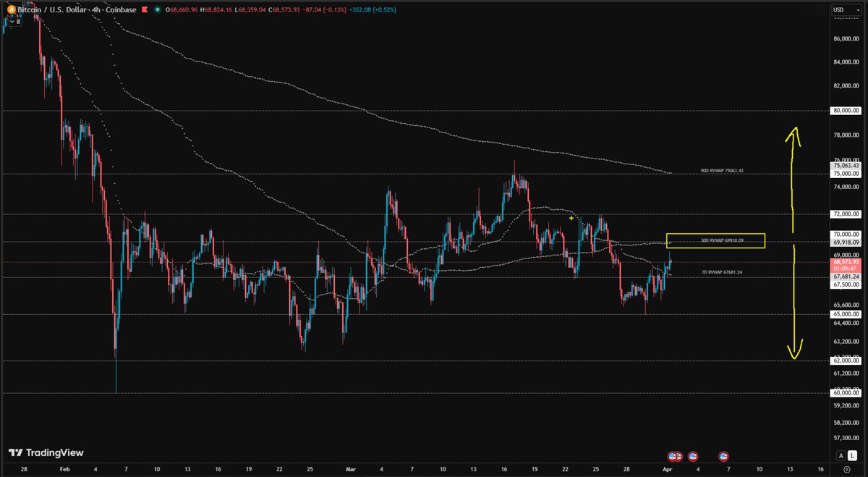
Task: Click the 72,000.00 price axis label
Action: [846, 214]
